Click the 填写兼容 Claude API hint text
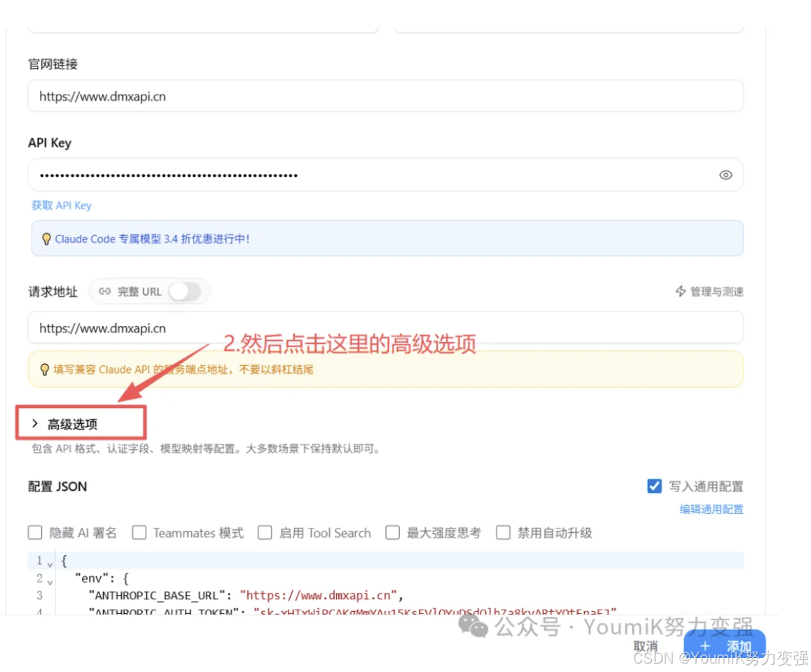The height and width of the screenshot is (672, 811). 183,370
